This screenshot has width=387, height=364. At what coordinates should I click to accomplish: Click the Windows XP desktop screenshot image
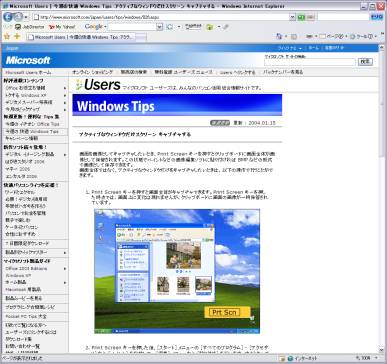click(177, 271)
